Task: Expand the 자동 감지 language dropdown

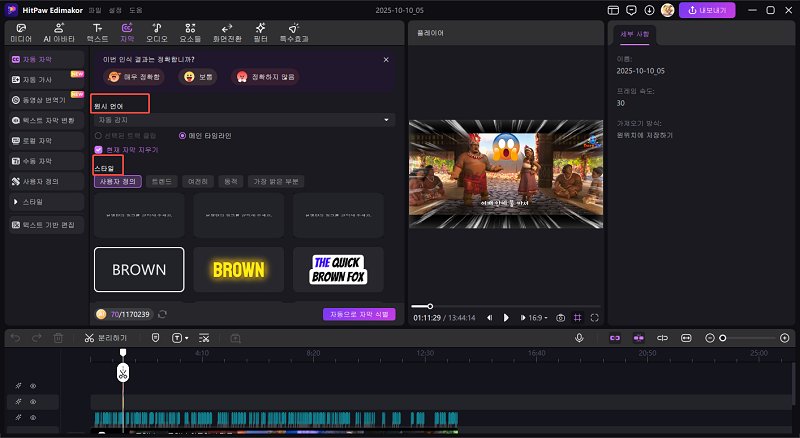Action: tap(243, 120)
